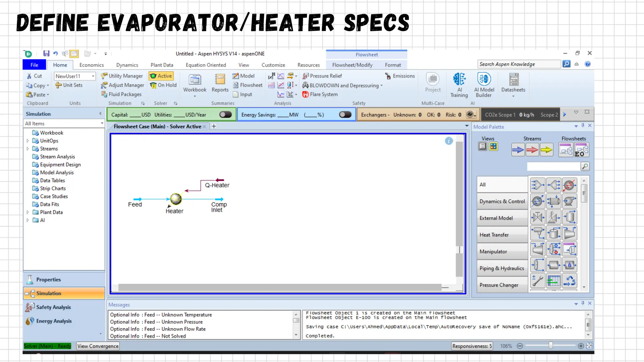Open the Paste dropdown arrow
644x362 pixels.
pos(48,95)
